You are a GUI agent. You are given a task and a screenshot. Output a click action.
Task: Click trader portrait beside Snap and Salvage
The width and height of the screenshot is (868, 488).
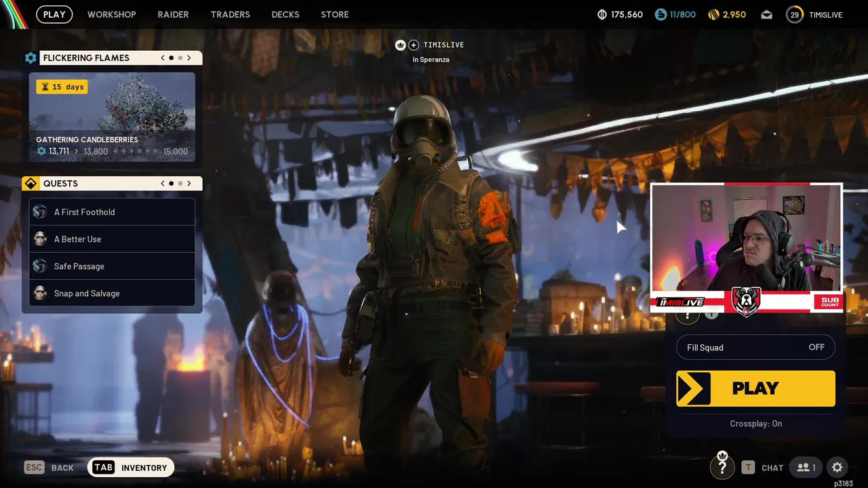click(x=40, y=293)
